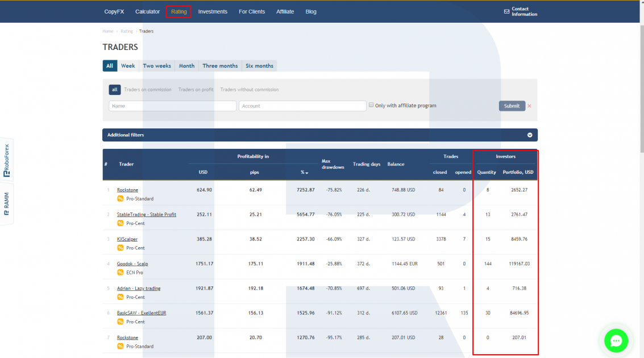This screenshot has height=358, width=644.
Task: Open the live chat bubble icon
Action: 616,340
